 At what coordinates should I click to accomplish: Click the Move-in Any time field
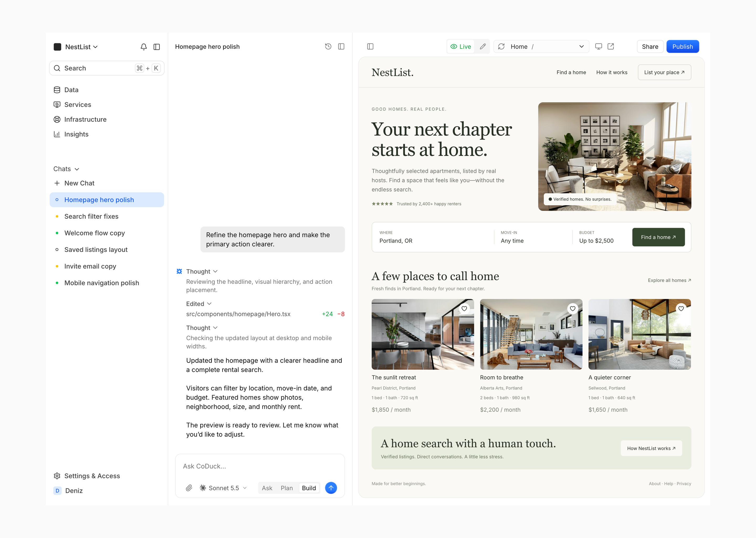coord(533,237)
